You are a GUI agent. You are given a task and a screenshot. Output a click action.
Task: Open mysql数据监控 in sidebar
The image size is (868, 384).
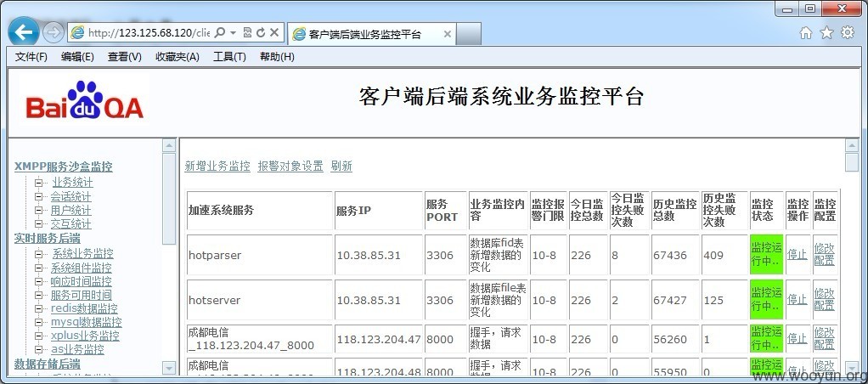(87, 322)
